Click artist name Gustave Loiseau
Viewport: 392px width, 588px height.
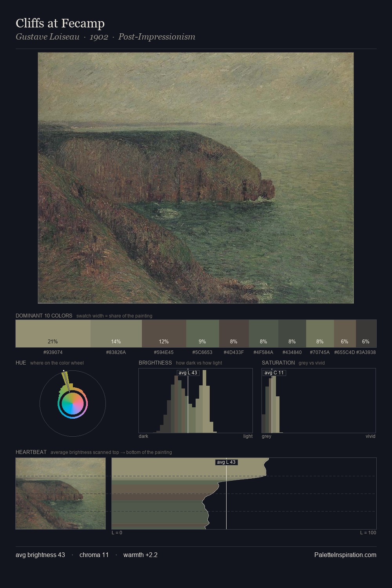[x=47, y=37]
